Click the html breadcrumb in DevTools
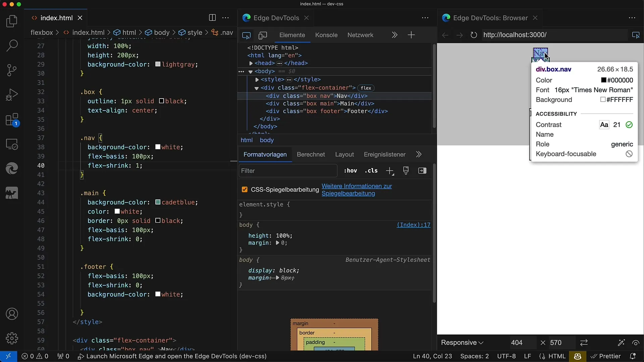 247,140
